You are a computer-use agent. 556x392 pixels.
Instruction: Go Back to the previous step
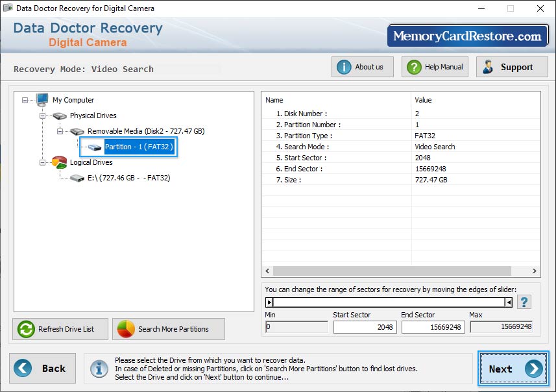43,368
